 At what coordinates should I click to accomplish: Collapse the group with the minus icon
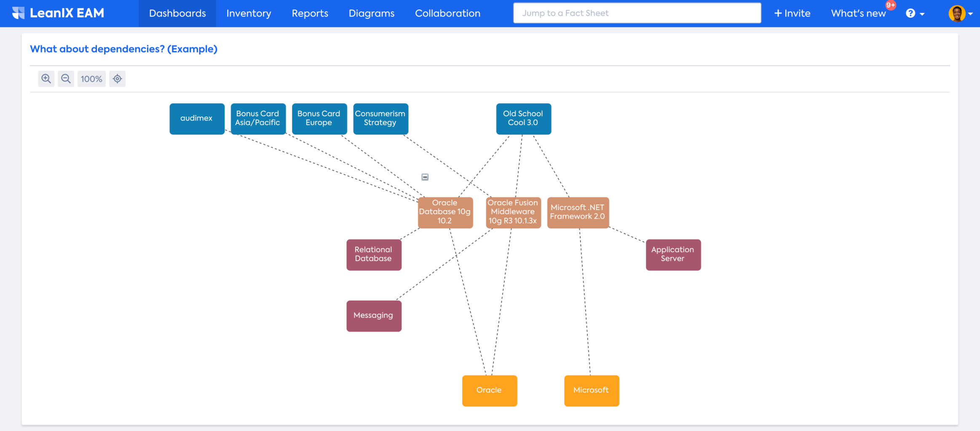click(425, 177)
